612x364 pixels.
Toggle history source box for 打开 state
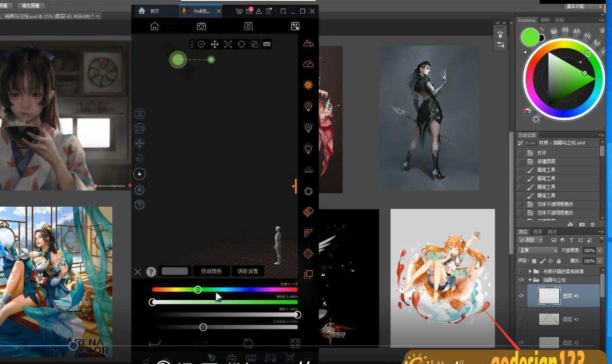coord(520,153)
